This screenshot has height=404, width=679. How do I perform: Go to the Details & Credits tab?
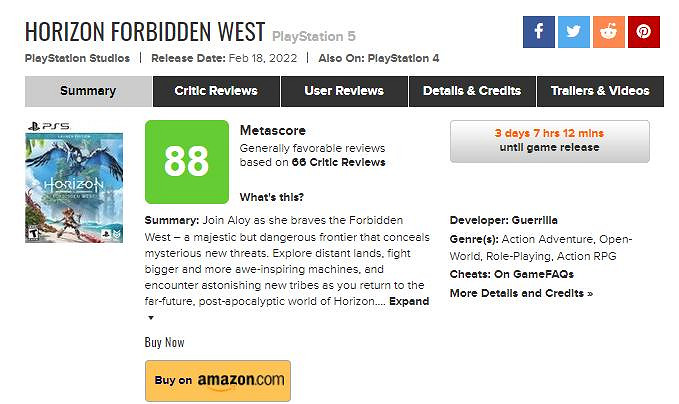click(472, 91)
